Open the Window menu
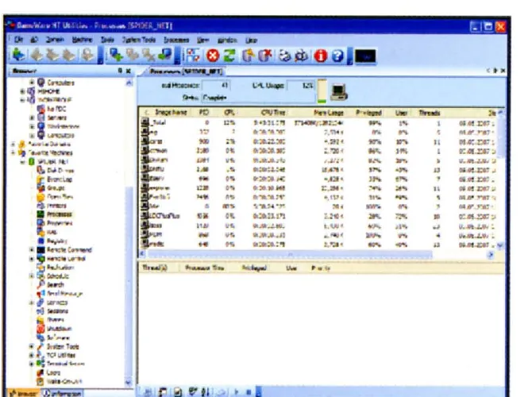The image size is (532, 397). point(227,40)
